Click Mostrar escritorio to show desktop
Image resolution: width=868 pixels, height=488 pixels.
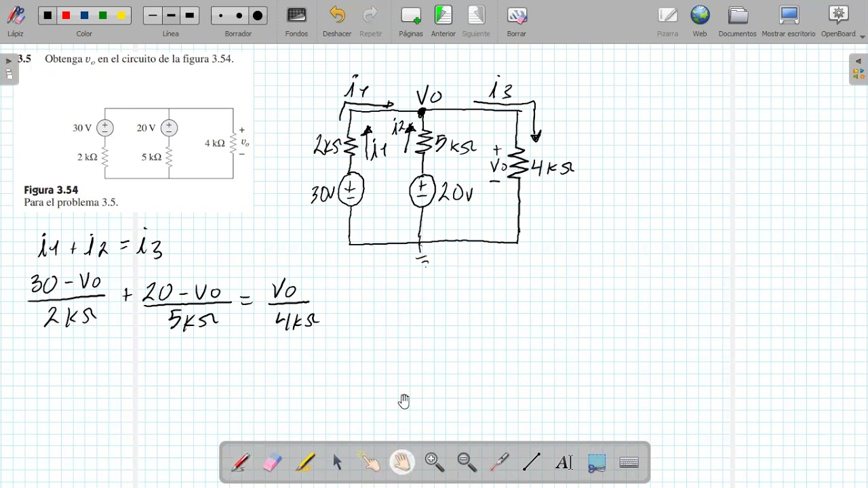click(789, 21)
